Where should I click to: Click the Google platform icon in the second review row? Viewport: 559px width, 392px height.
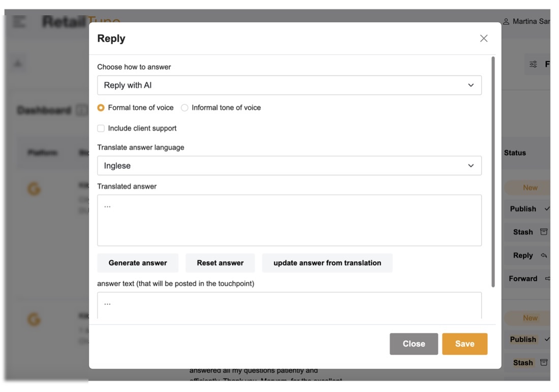pyautogui.click(x=34, y=319)
